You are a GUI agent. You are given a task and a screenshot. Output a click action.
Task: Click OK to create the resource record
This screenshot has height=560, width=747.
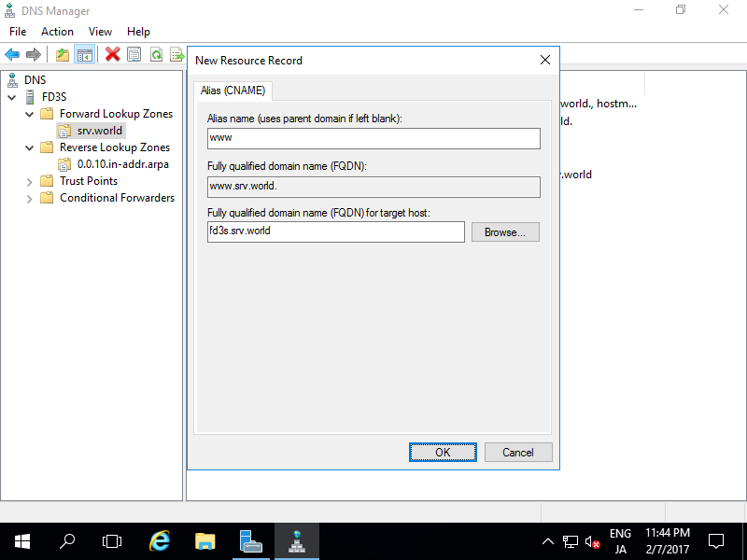[443, 452]
